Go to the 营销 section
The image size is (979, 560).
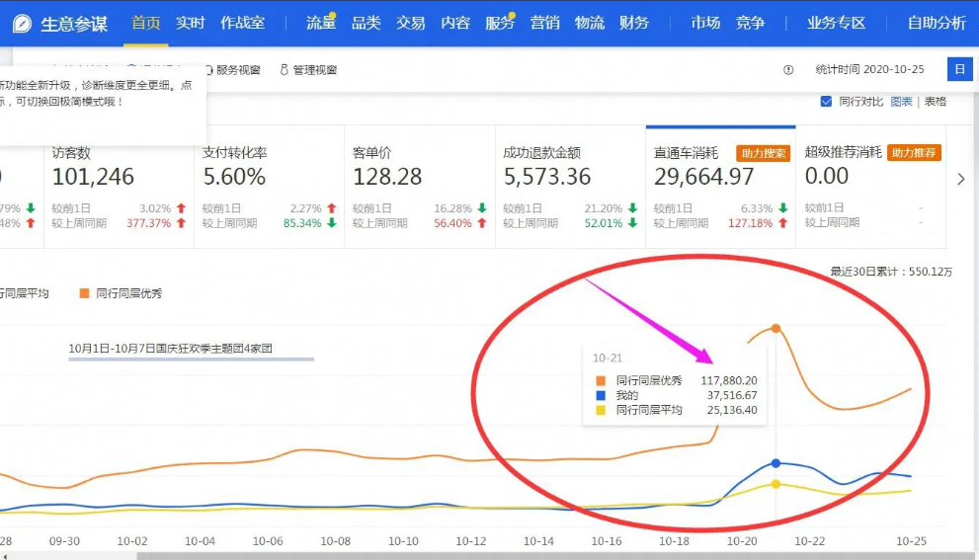coord(545,23)
